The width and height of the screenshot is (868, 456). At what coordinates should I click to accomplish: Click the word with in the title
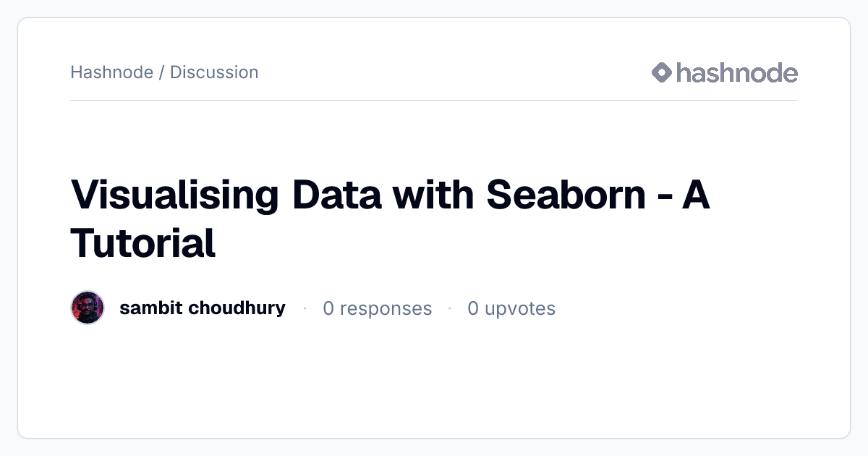[x=433, y=195]
